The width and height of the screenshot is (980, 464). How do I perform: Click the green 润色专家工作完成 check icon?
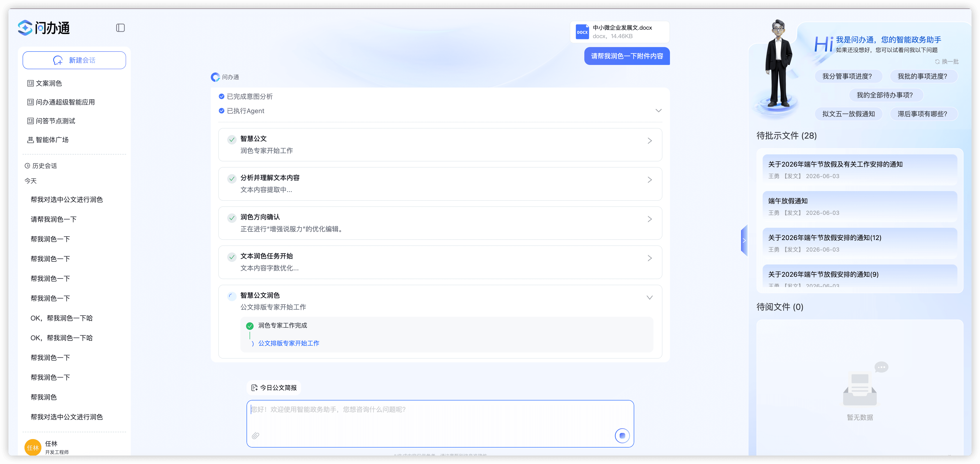pyautogui.click(x=250, y=326)
